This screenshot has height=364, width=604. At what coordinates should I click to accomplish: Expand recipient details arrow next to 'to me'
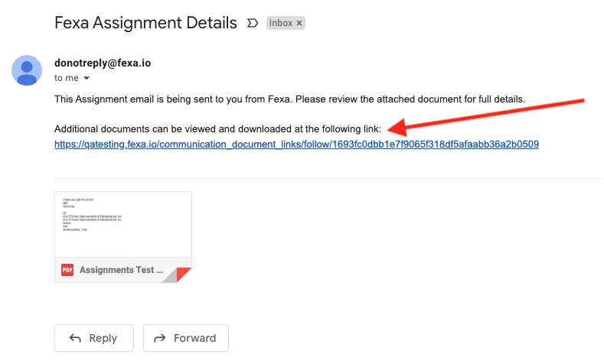(87, 78)
